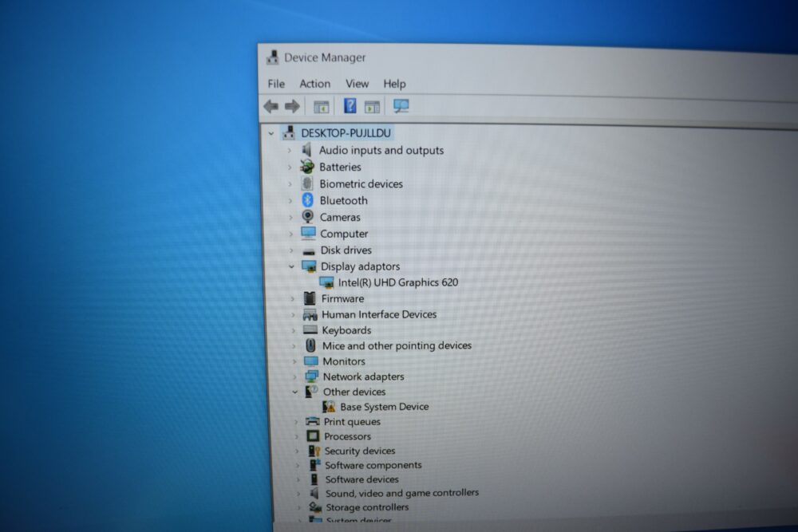Click the Network adapters icon
Viewport: 798px width, 532px height.
(311, 376)
